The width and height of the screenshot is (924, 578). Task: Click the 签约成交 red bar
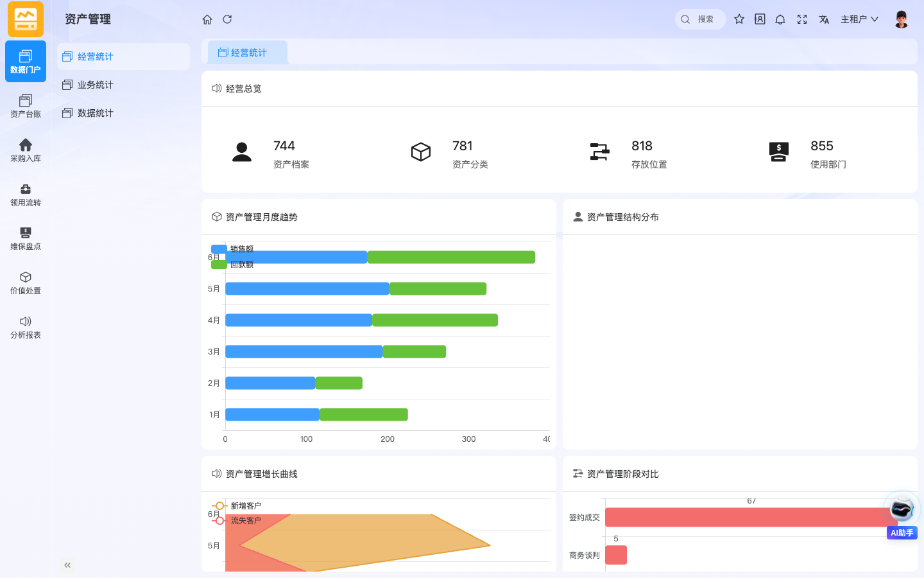tap(751, 518)
